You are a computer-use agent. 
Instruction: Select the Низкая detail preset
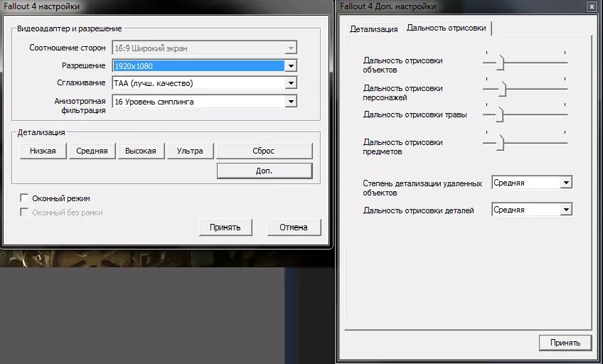point(43,151)
